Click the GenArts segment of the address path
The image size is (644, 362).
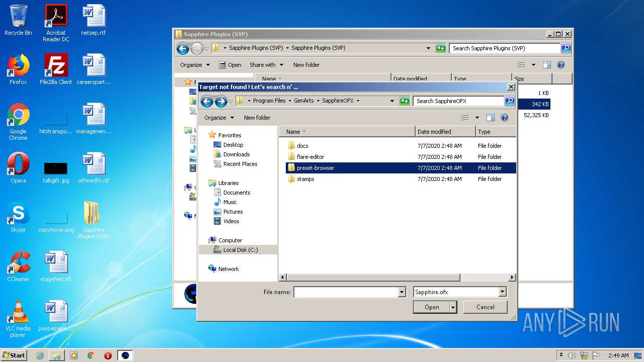pyautogui.click(x=304, y=101)
